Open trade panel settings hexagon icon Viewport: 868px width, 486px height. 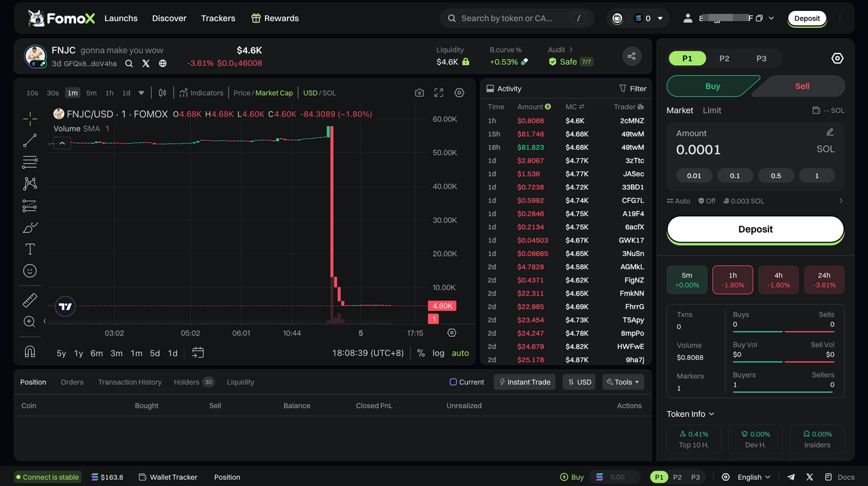pos(837,58)
